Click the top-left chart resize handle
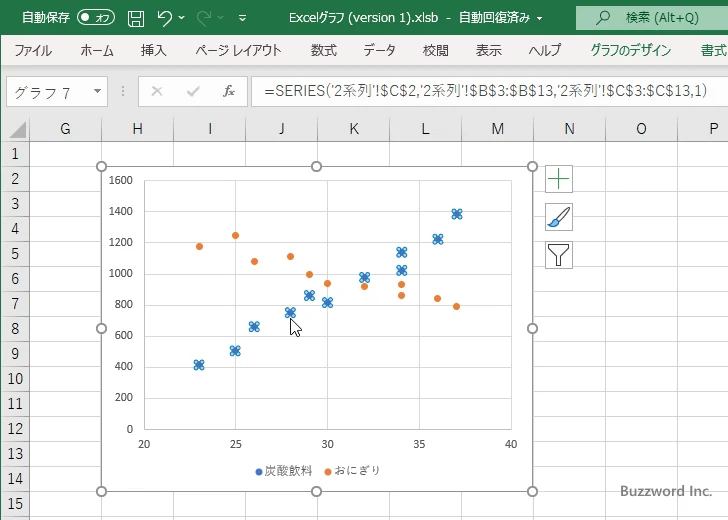Viewport: 728px width, 520px height. tap(101, 166)
